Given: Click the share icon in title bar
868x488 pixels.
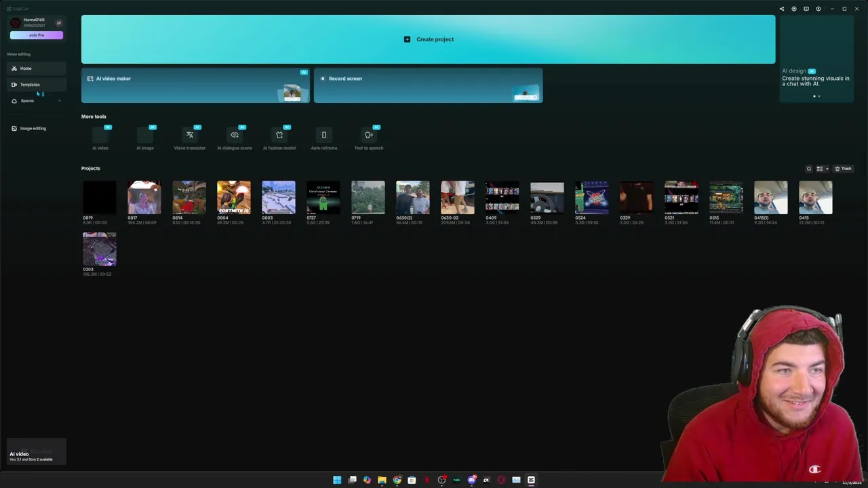Looking at the screenshot, I should [x=782, y=9].
